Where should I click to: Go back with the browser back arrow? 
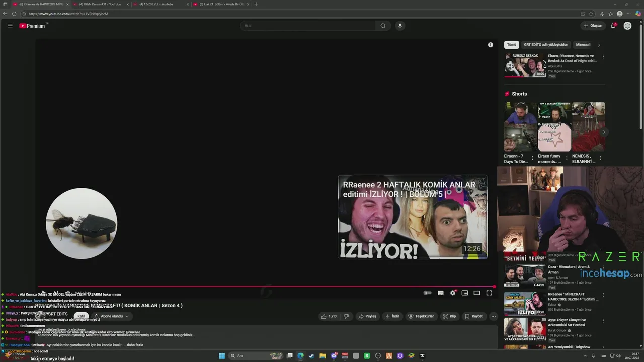(x=5, y=14)
